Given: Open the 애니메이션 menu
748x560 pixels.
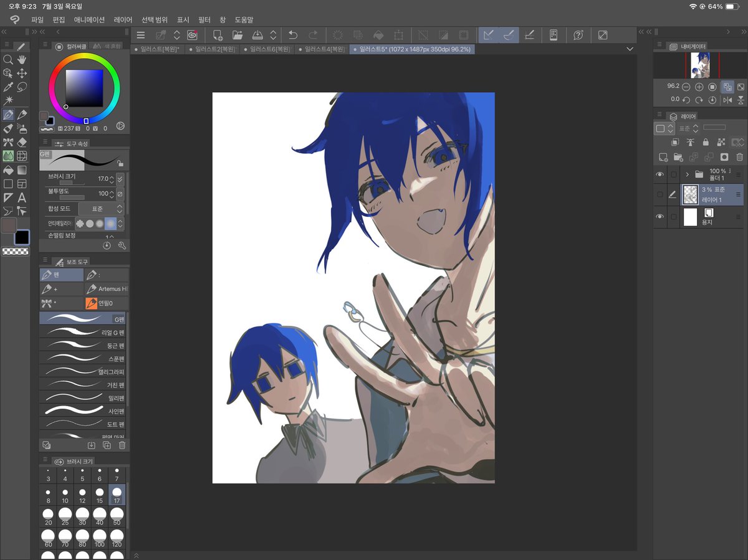Looking at the screenshot, I should (x=89, y=20).
